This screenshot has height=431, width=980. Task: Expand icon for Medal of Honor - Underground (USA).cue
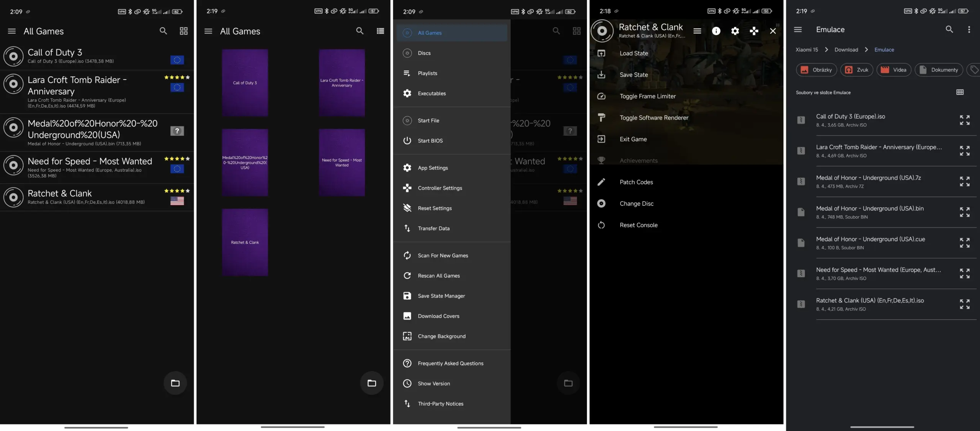coord(965,243)
